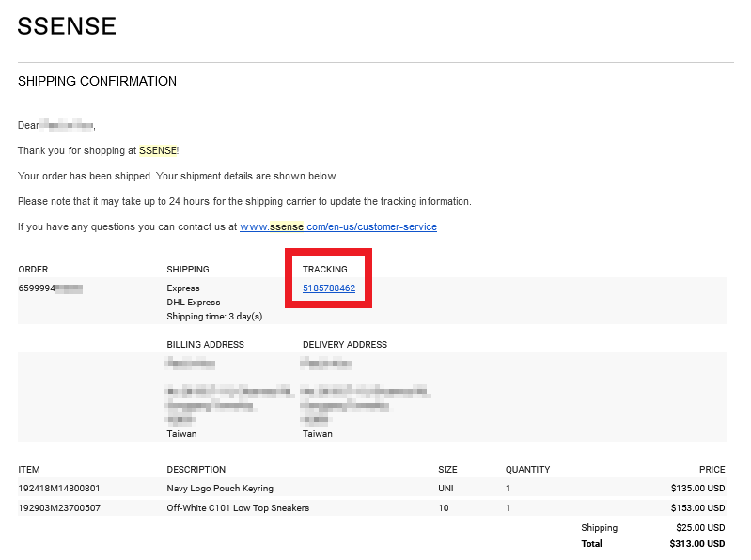The image size is (751, 560).
Task: Select the 24 hours tracking update notice
Action: pyautogui.click(x=244, y=201)
